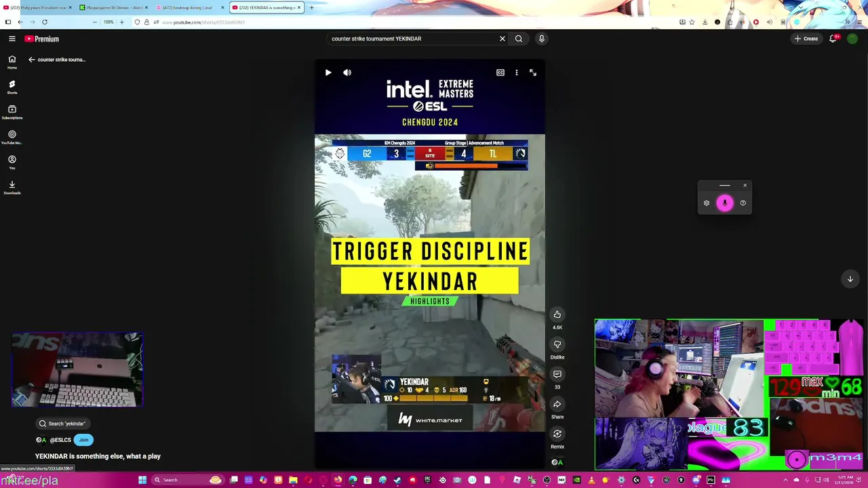Open settings gear in voice widget
Viewport: 868px width, 488px height.
coord(707,203)
